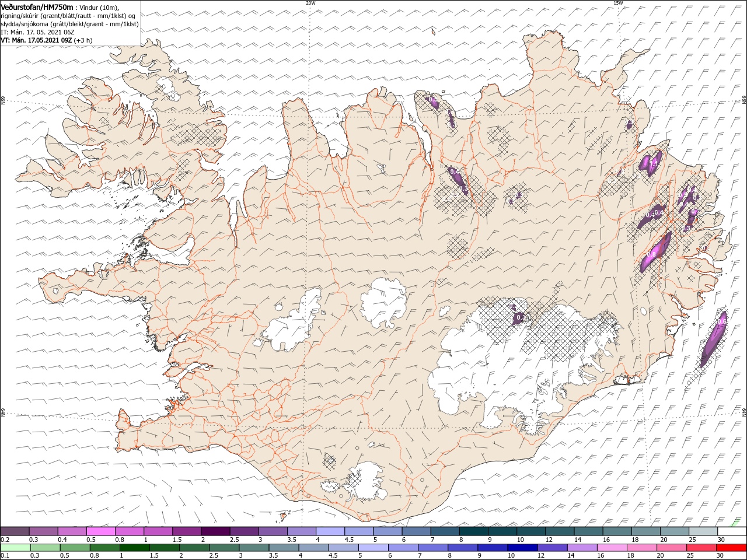Pick the bright pink 0.5 swatch in the upper legend row
Viewport: 747px width, 560px height.
pos(100,531)
